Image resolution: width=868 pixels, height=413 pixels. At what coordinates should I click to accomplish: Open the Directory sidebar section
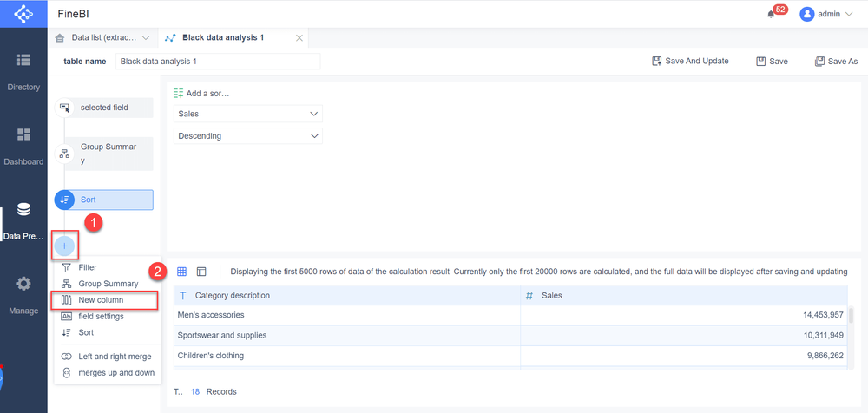coord(23,71)
